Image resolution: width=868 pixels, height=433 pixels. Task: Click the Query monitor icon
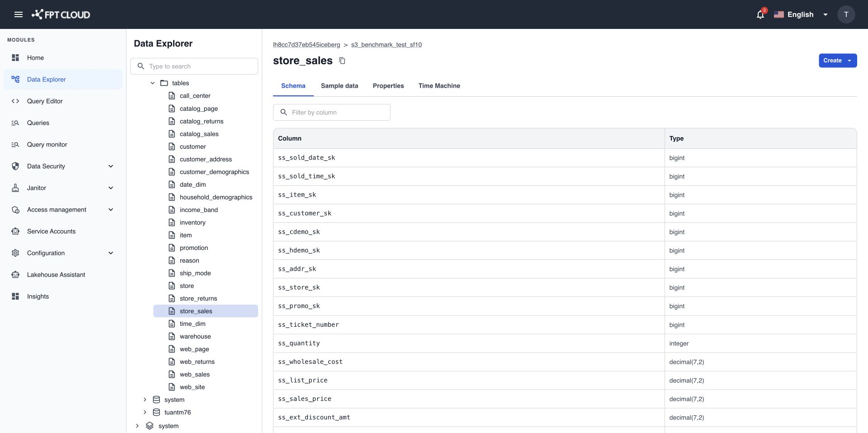pyautogui.click(x=15, y=145)
